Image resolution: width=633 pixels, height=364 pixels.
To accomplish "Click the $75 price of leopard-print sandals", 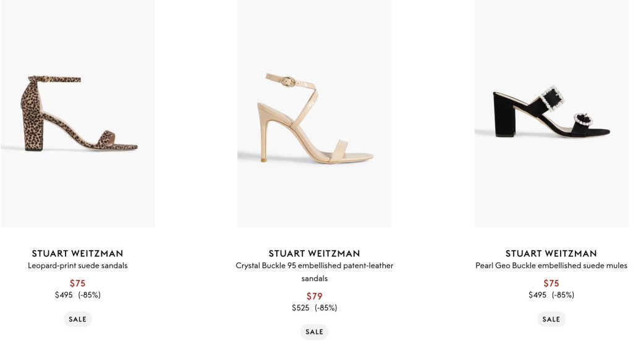I will (78, 284).
